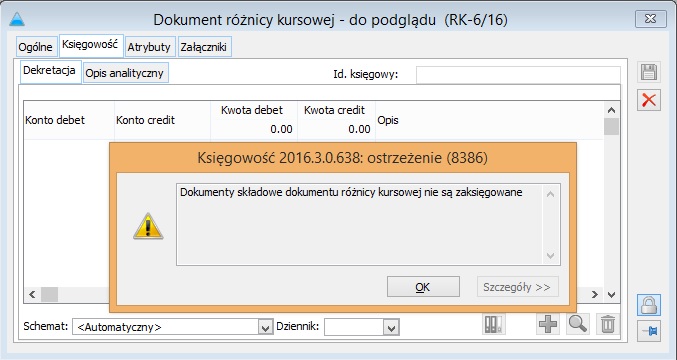Click the warning message text
This screenshot has width=677, height=360.
coord(351,192)
